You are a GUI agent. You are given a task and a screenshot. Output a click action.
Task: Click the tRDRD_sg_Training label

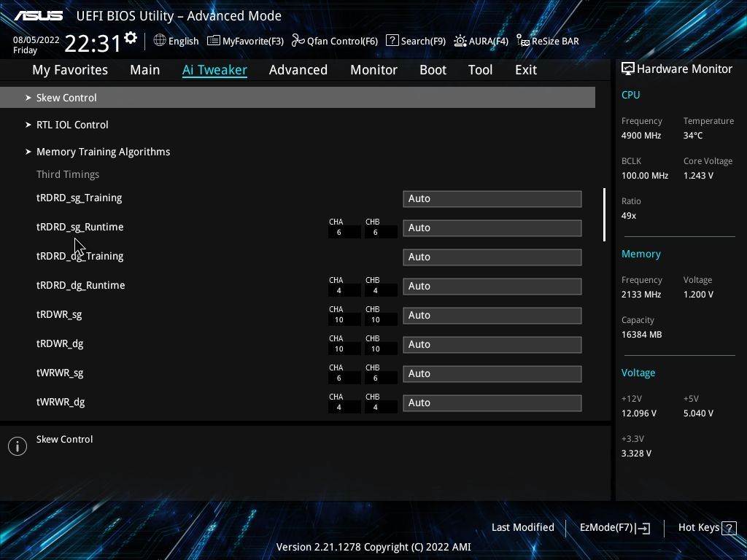79,198
